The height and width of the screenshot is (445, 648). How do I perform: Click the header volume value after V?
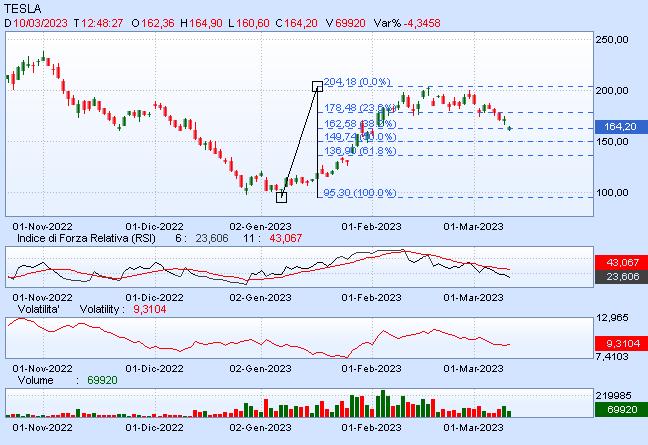pos(350,23)
